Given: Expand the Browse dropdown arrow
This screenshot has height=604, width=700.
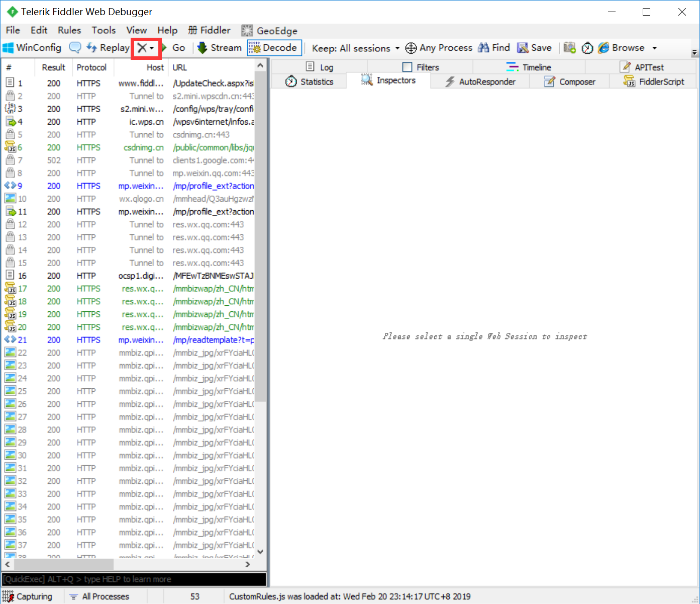Looking at the screenshot, I should (x=654, y=48).
